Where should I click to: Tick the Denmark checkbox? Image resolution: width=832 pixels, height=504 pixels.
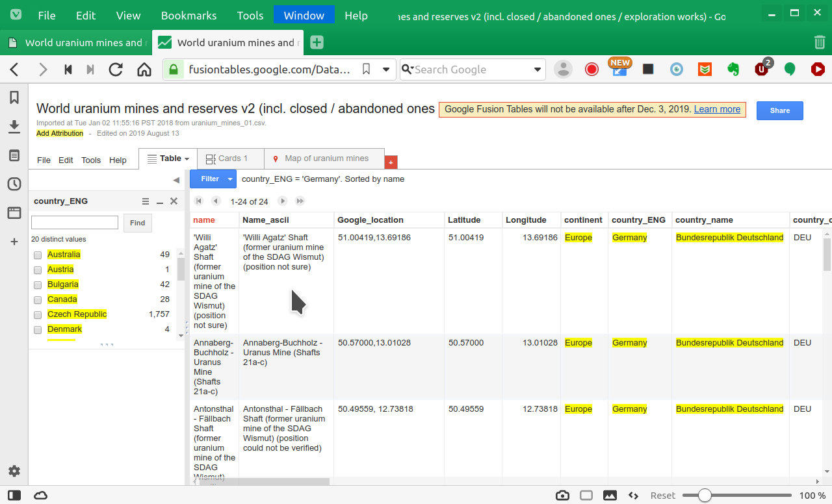pyautogui.click(x=38, y=330)
